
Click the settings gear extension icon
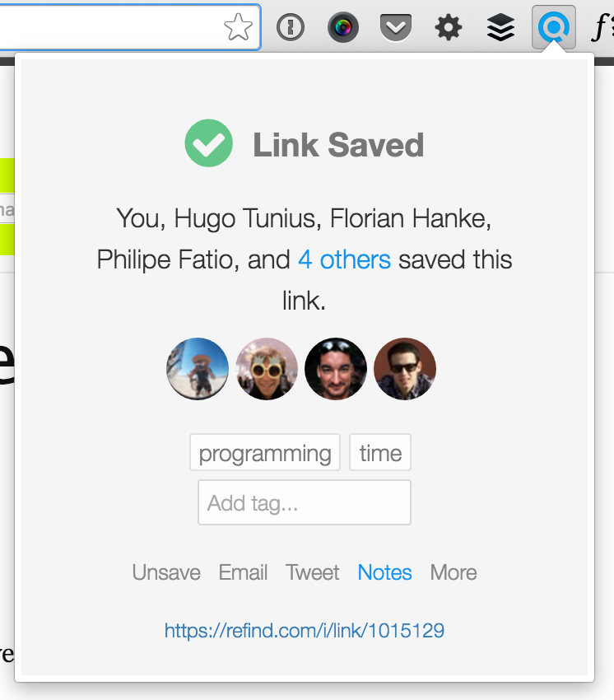coord(448,28)
